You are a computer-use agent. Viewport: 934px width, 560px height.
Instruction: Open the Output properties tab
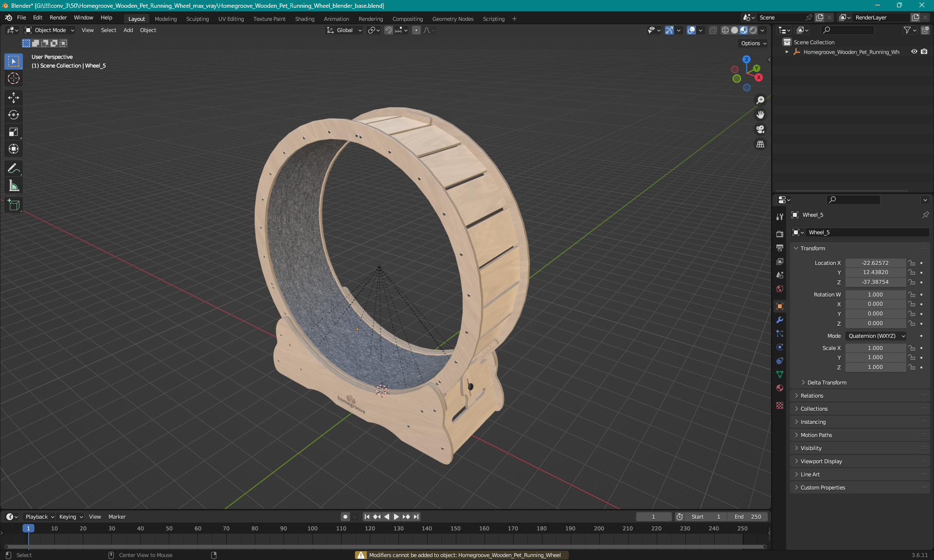point(780,247)
